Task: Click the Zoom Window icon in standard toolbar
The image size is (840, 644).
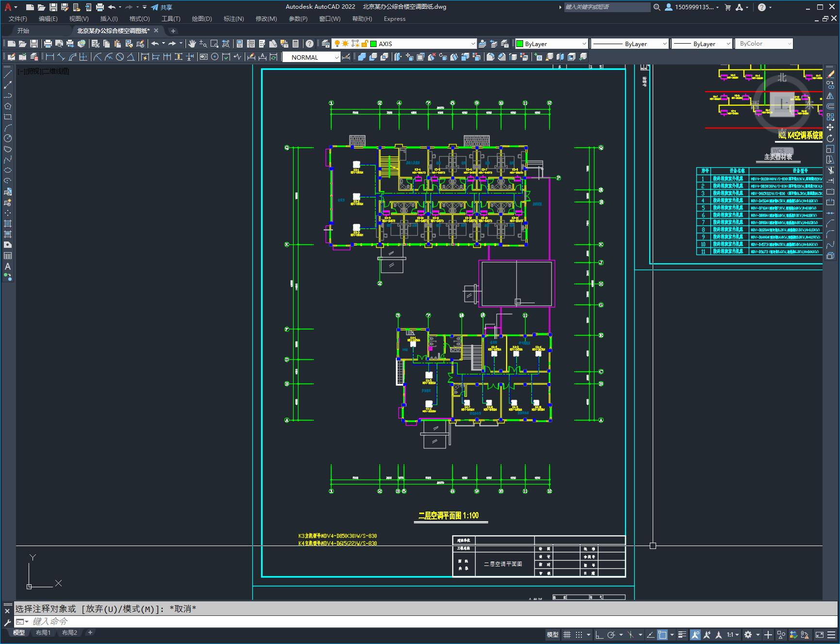Action: tap(214, 44)
